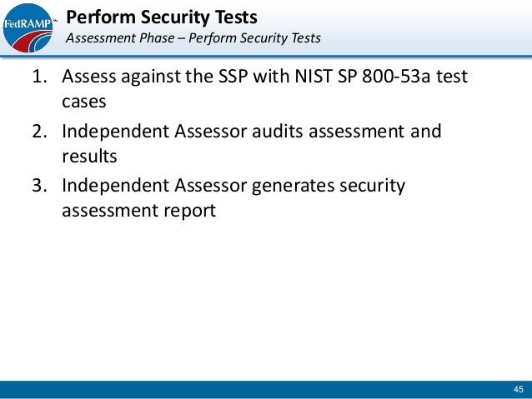Click list number 3 marker
Viewport: 532px width, 399px height.
coord(39,186)
